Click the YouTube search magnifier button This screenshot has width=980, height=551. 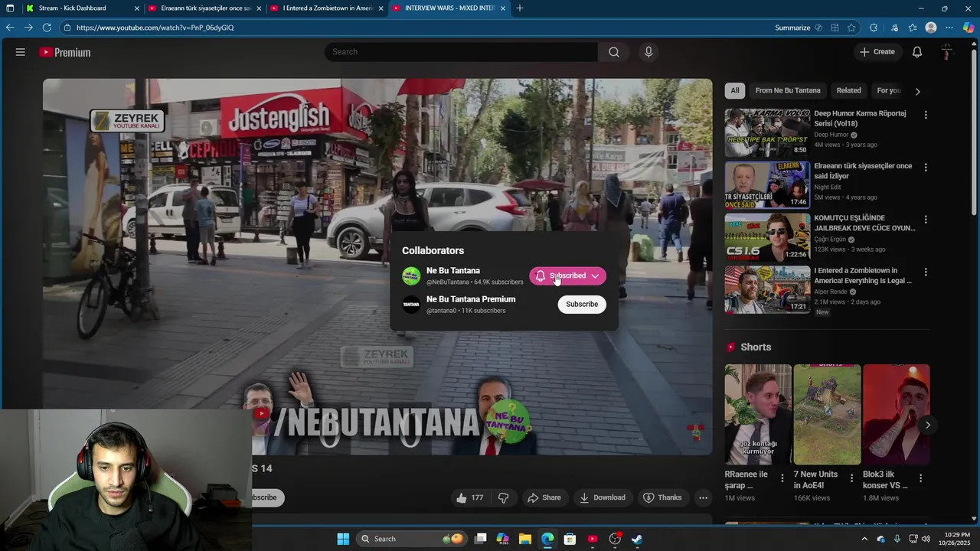click(x=614, y=52)
